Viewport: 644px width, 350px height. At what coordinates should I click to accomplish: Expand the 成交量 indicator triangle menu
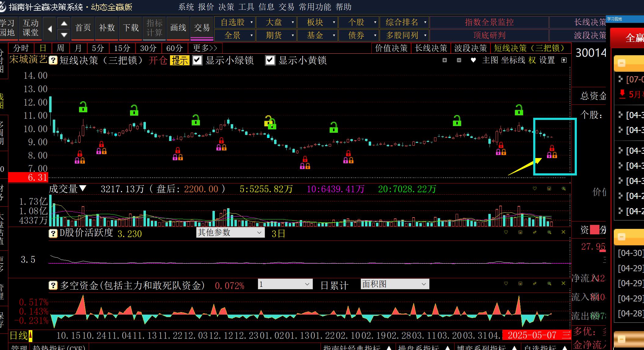point(83,189)
